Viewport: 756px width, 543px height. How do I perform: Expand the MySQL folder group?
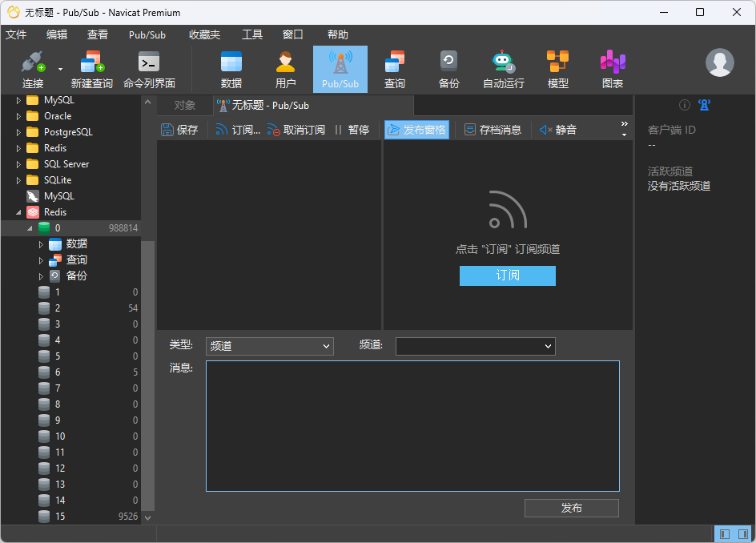[x=18, y=100]
